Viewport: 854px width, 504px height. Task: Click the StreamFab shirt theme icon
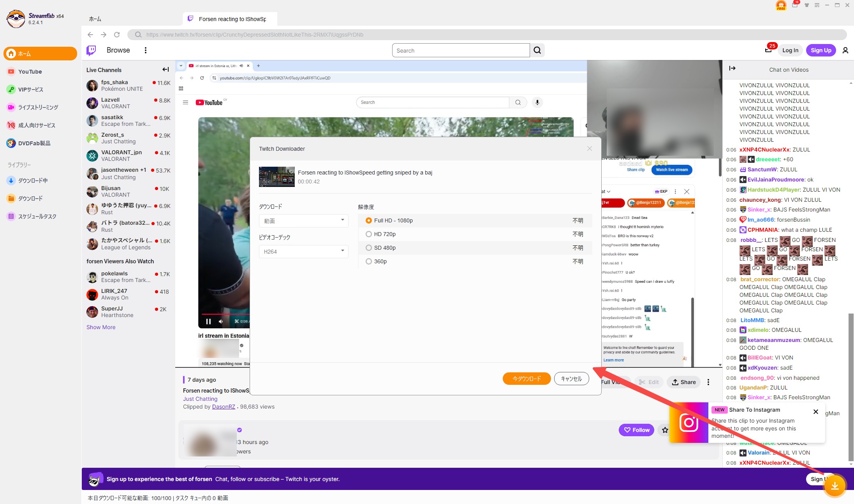[806, 5]
